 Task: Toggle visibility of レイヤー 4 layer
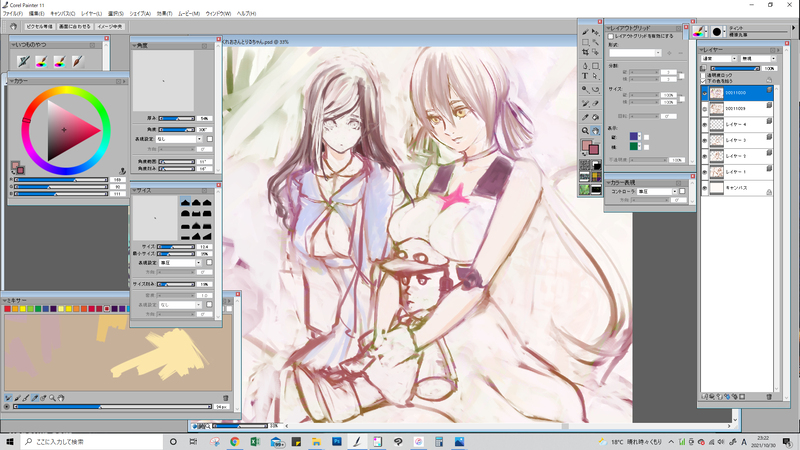coord(705,124)
